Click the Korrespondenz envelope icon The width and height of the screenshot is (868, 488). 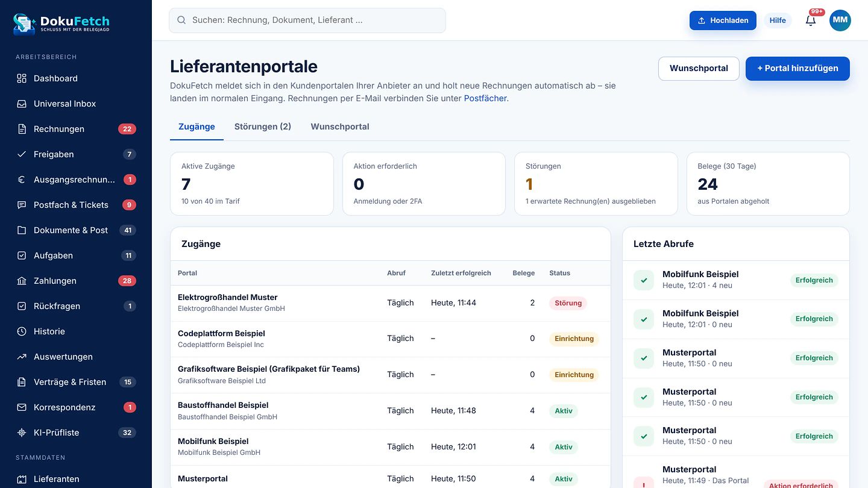point(22,407)
